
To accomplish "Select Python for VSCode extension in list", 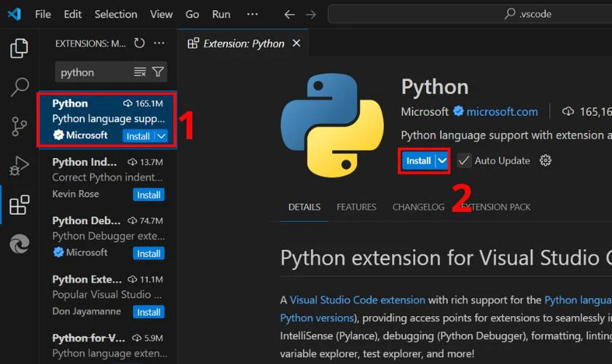I will pyautogui.click(x=108, y=346).
